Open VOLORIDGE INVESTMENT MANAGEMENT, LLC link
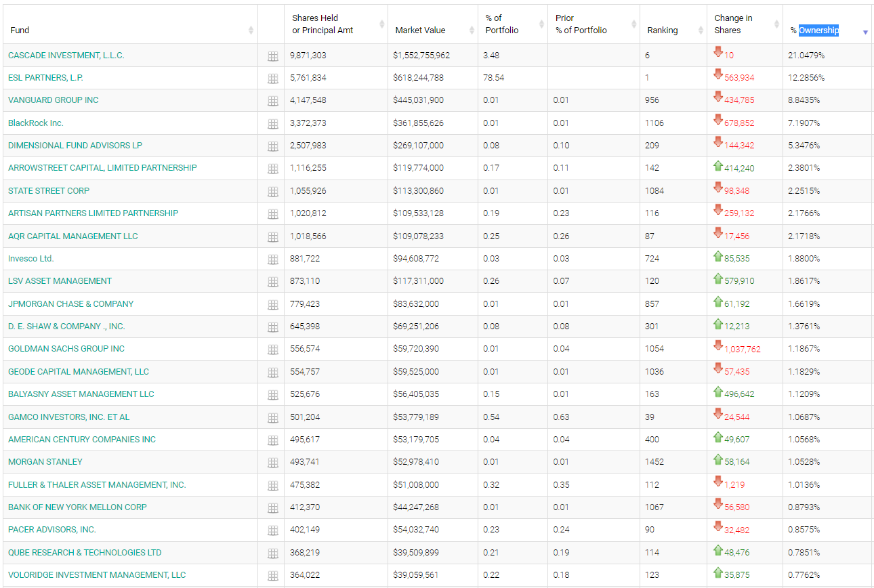The image size is (874, 588). (97, 574)
